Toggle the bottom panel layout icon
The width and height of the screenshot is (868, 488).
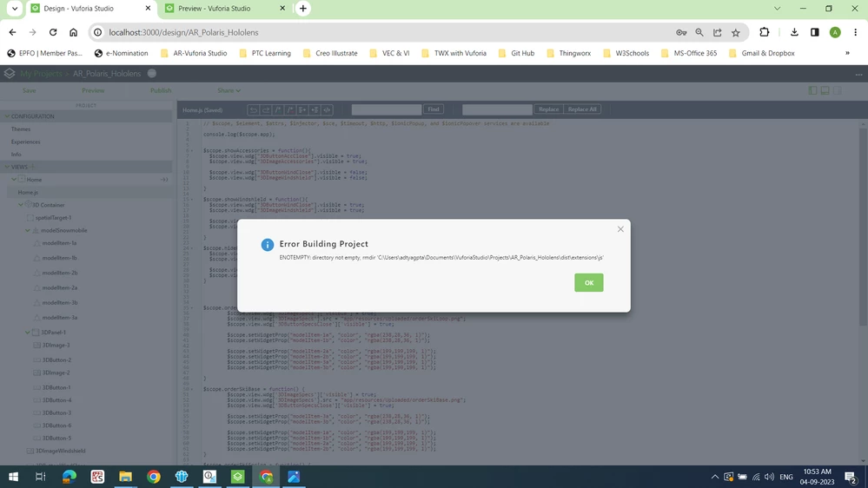[x=825, y=90]
